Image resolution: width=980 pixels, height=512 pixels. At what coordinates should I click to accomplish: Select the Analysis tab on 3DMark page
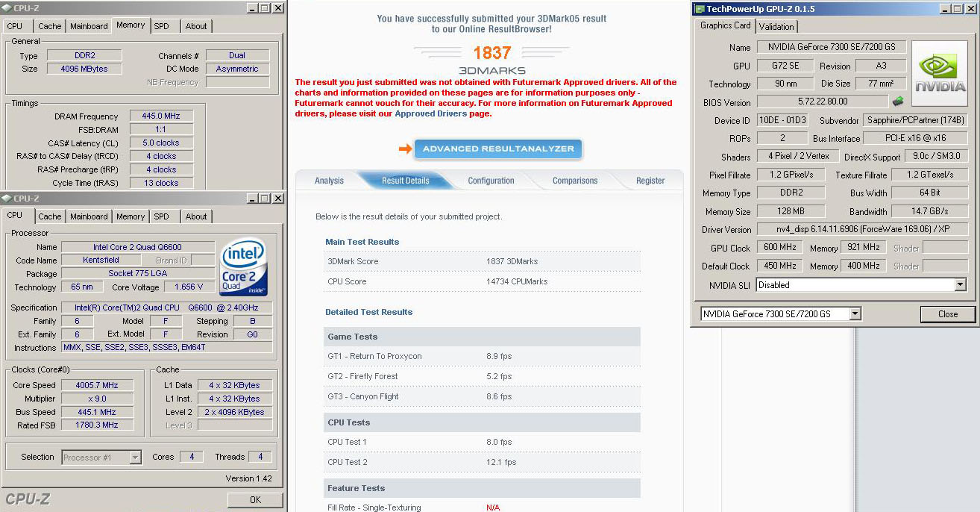(329, 181)
